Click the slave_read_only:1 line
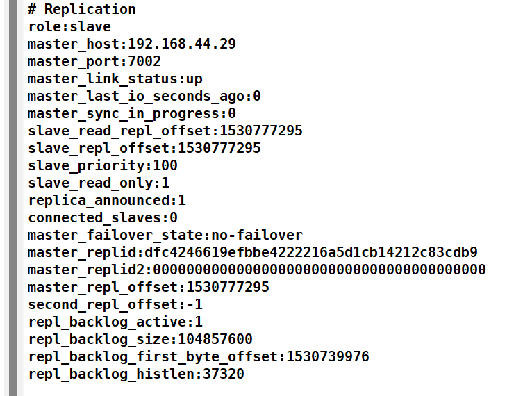532x396 pixels. point(99,183)
